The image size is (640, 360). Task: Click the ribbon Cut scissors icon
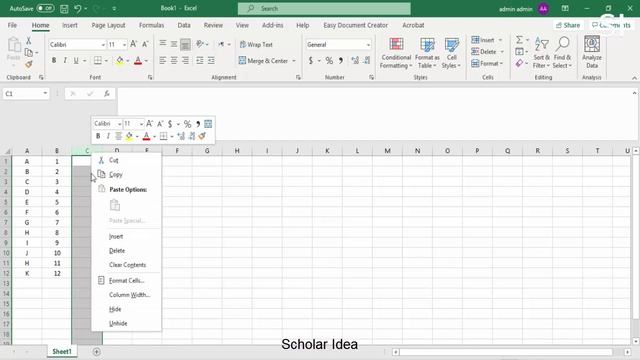[29, 40]
